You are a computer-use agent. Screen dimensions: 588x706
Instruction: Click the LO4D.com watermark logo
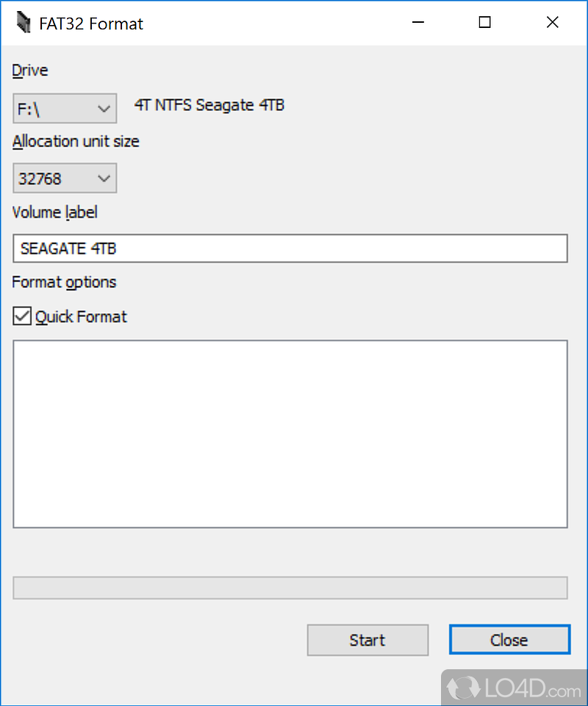coord(514,688)
